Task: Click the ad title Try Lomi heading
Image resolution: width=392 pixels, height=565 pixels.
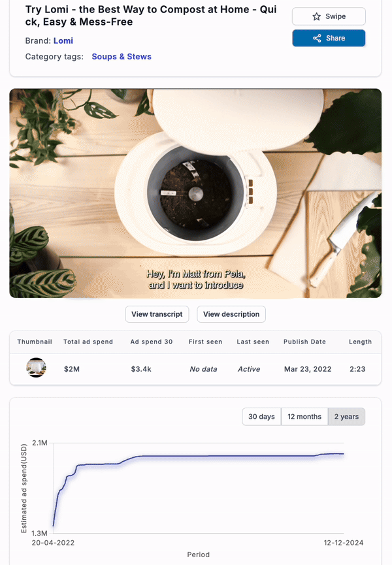Action: [151, 16]
